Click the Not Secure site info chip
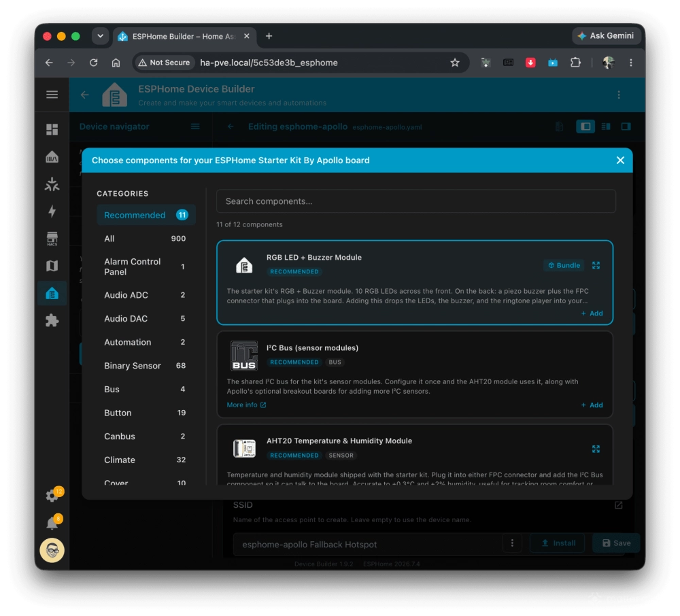The height and width of the screenshot is (616, 680). tap(165, 63)
